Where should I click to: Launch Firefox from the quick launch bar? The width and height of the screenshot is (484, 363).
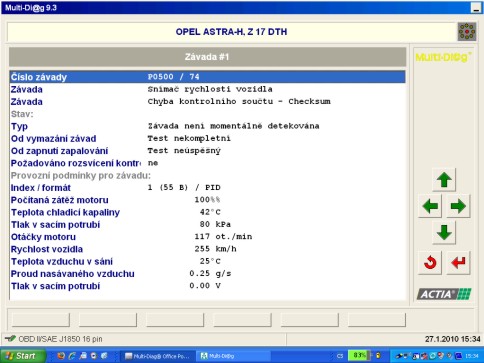pyautogui.click(x=61, y=356)
